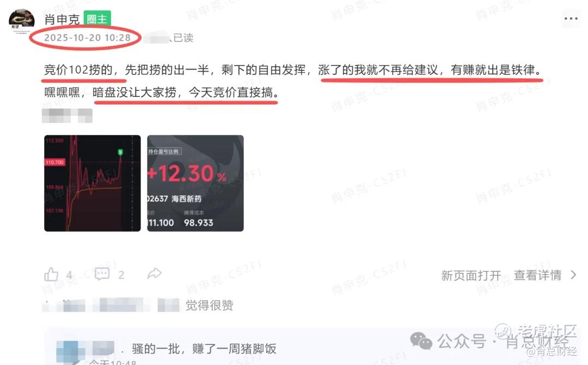Click the post timestamp 2025-10-20 10:28
The height and width of the screenshot is (365, 588).
pos(87,38)
